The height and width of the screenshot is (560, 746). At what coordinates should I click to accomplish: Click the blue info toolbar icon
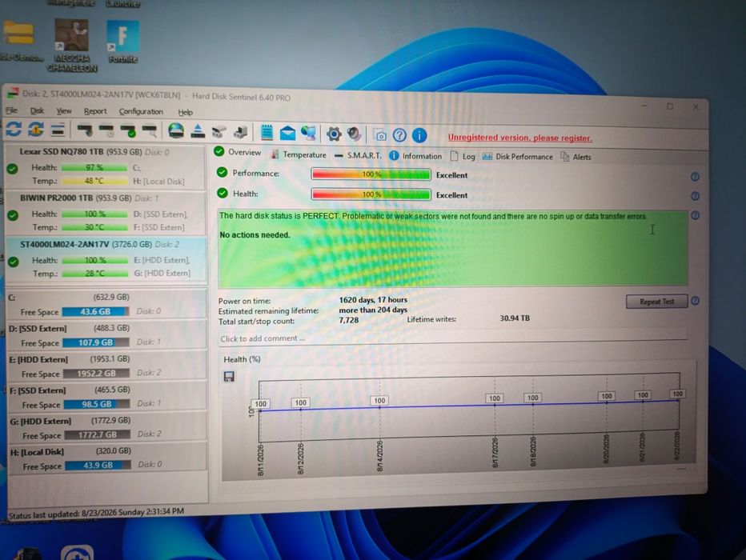(419, 136)
